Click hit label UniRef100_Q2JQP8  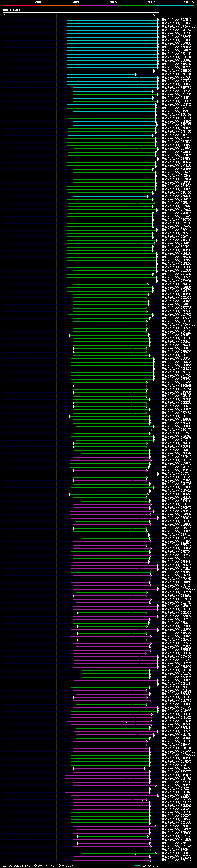pos(176,149)
